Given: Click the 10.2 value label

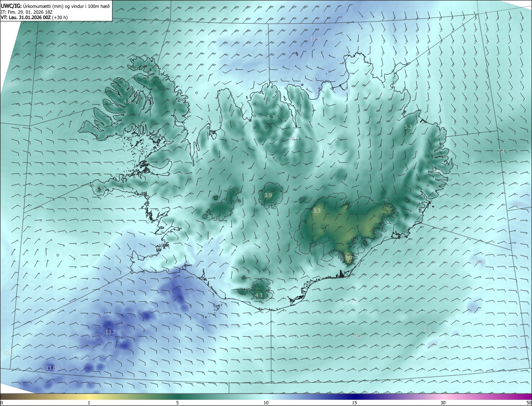Looking at the screenshot, I should click(8, 353).
